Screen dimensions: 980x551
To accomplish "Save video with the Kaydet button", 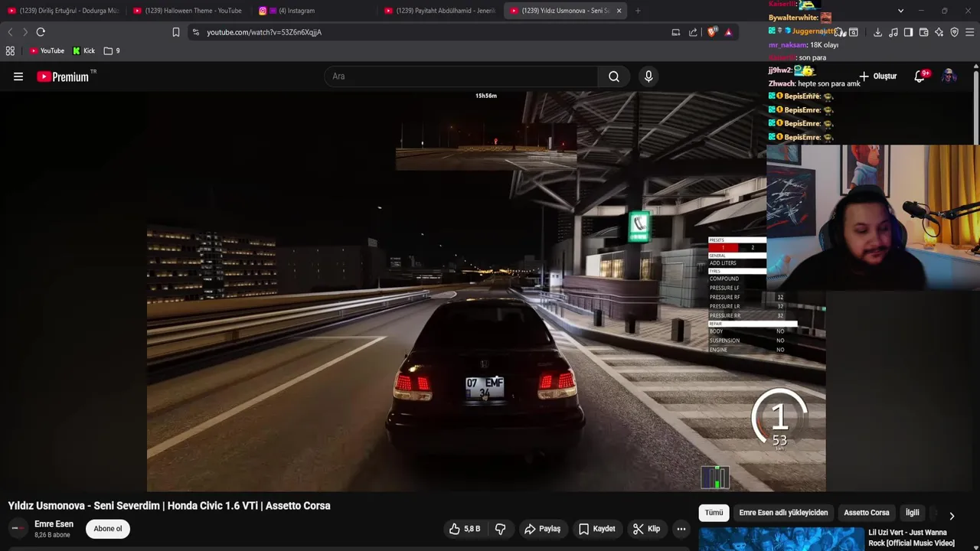I will pos(597,529).
